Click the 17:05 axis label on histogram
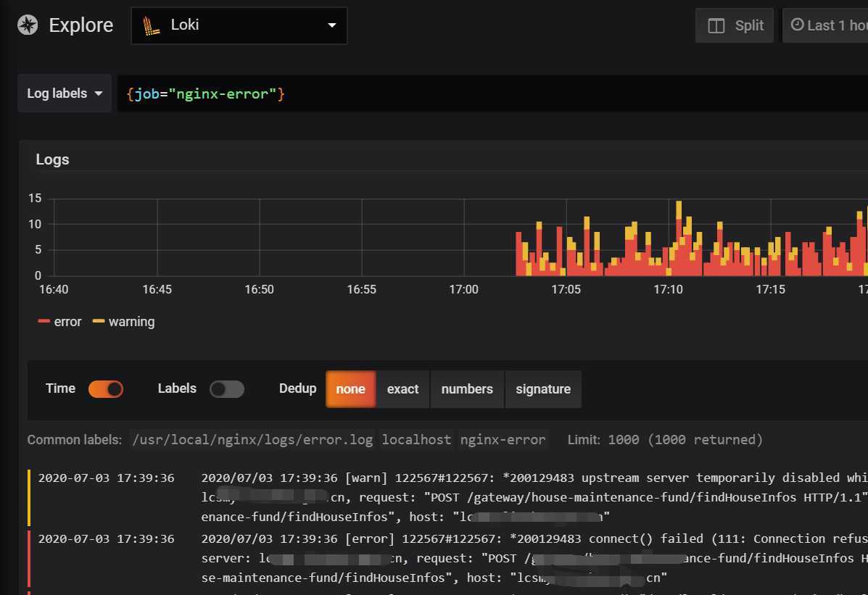The image size is (868, 595). pyautogui.click(x=566, y=289)
